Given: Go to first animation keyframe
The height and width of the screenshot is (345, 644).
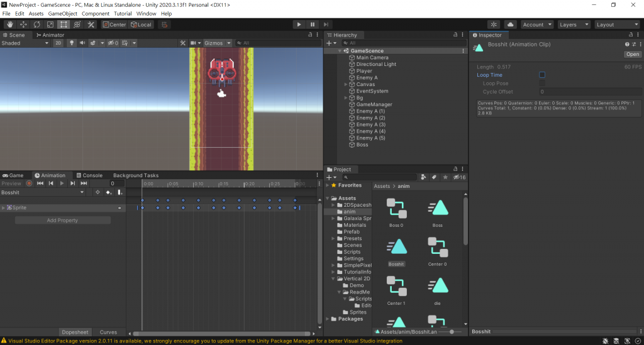Looking at the screenshot, I should [40, 183].
